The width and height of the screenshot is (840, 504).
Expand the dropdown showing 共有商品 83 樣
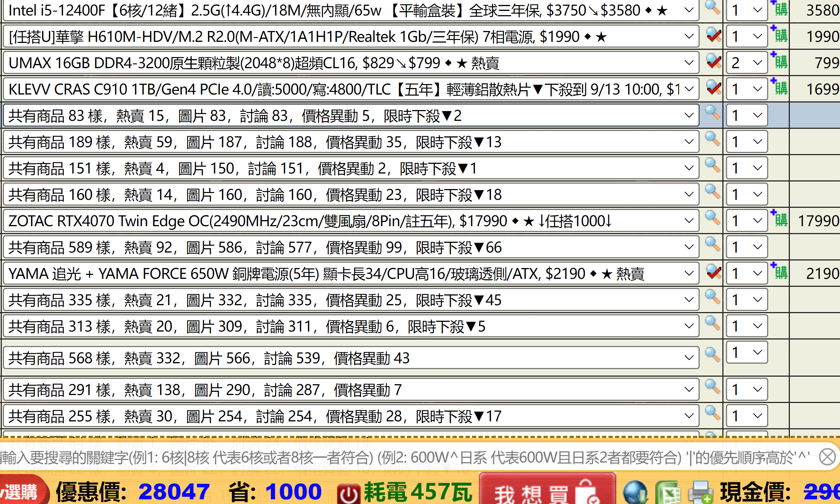(x=351, y=115)
